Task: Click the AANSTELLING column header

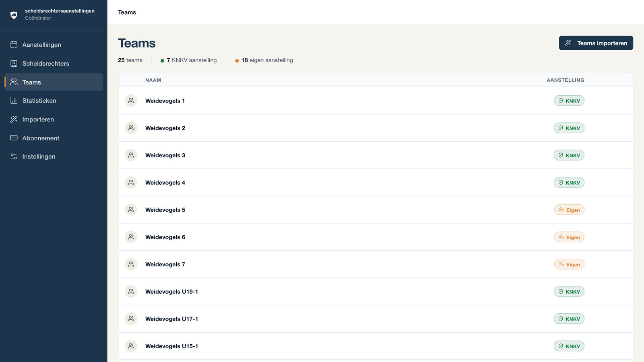Action: 565,80
